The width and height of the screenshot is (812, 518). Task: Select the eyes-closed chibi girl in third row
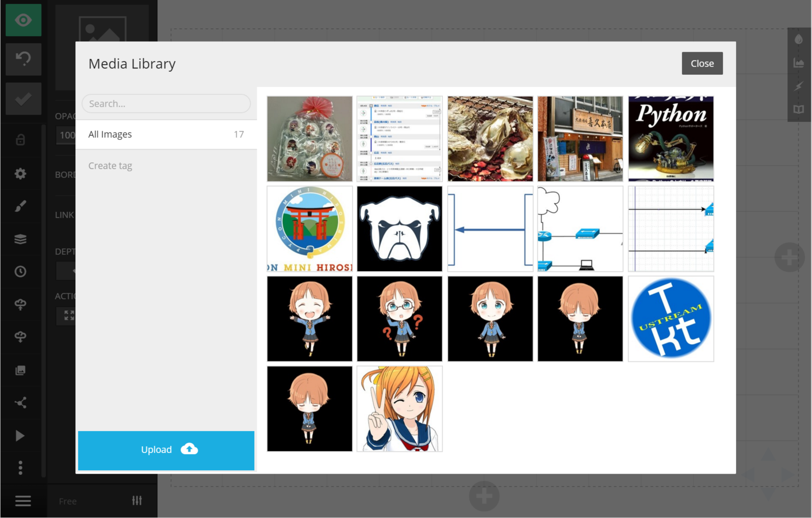click(580, 319)
